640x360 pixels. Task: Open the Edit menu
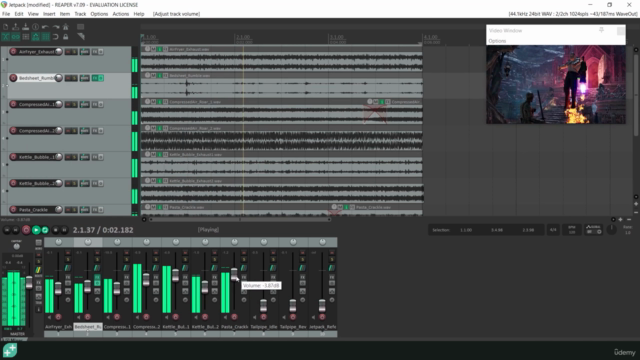point(19,14)
